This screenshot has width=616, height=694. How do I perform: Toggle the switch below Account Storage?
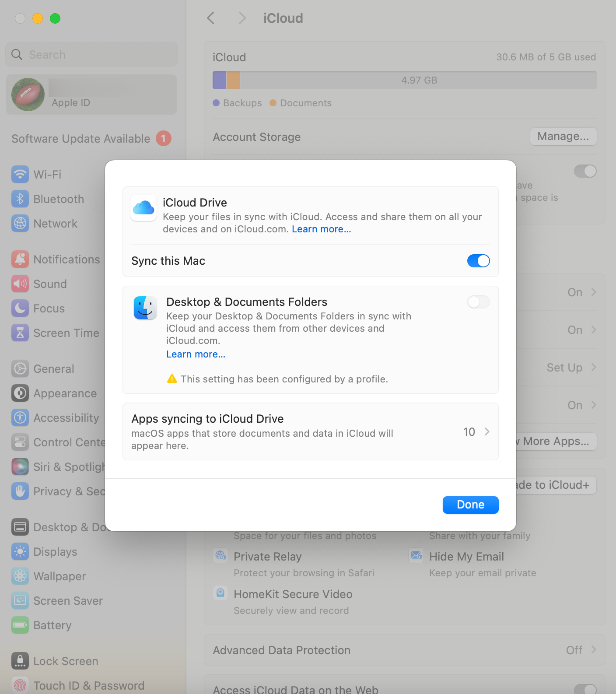pos(585,171)
